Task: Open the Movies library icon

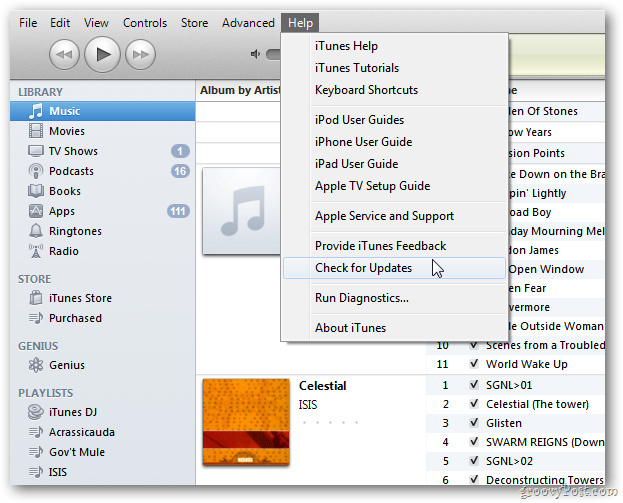Action: pos(35,131)
